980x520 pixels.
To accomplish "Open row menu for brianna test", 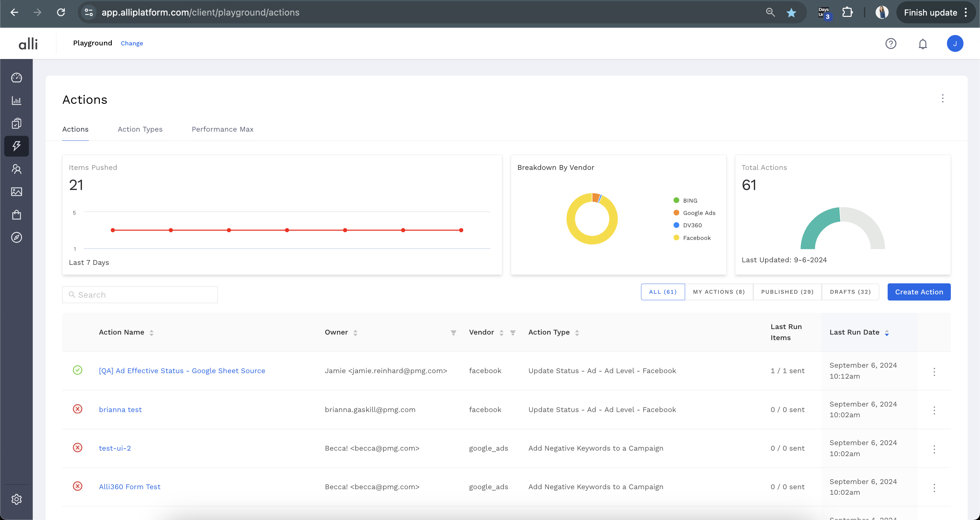I will (x=934, y=410).
